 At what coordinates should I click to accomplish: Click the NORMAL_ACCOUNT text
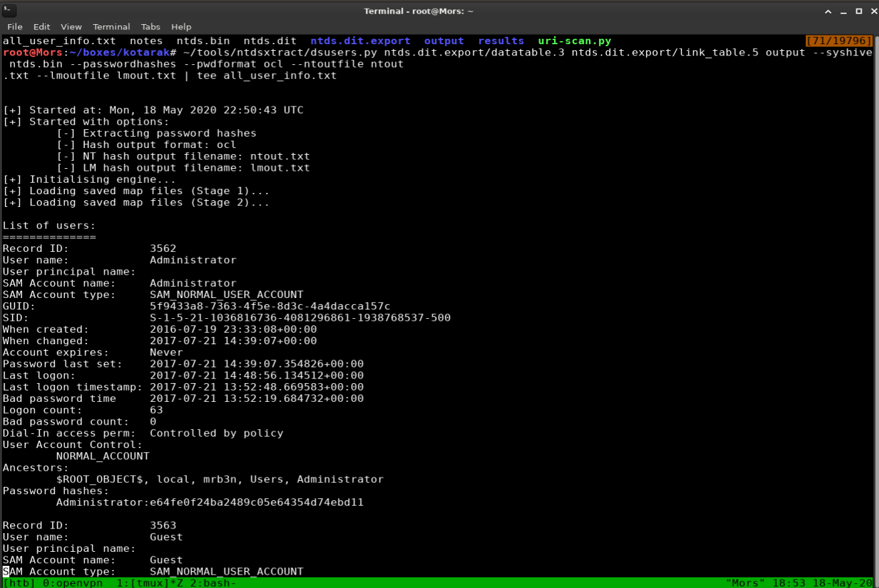point(103,456)
